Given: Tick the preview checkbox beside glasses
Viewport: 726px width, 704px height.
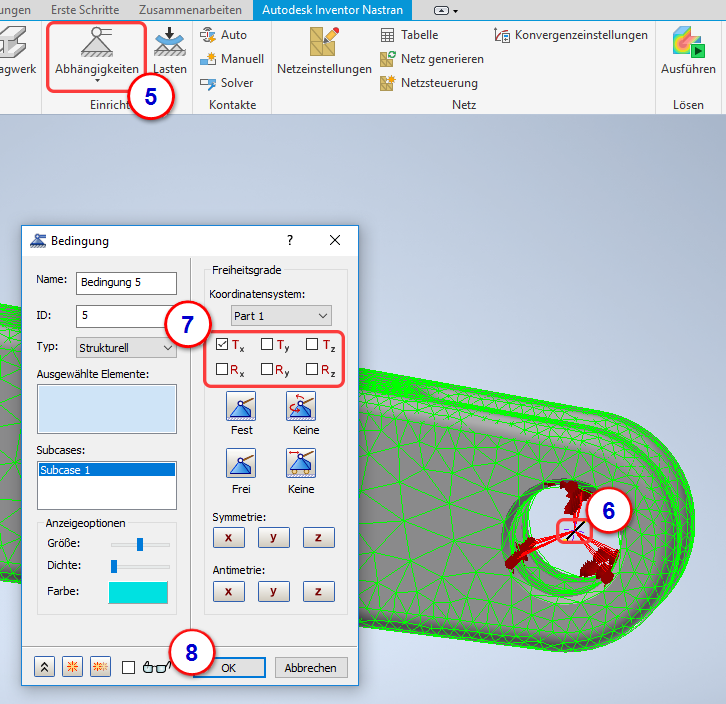Looking at the screenshot, I should click(x=128, y=667).
